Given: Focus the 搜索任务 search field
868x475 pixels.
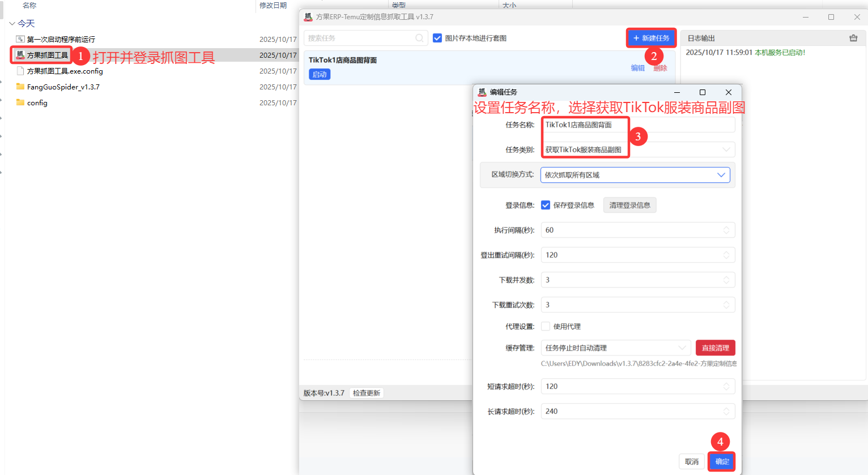Looking at the screenshot, I should 365,38.
